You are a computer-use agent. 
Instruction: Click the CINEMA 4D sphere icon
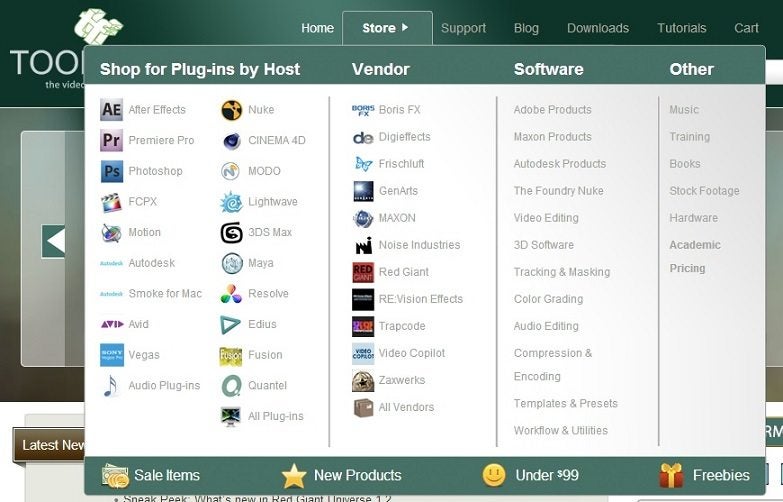point(231,141)
